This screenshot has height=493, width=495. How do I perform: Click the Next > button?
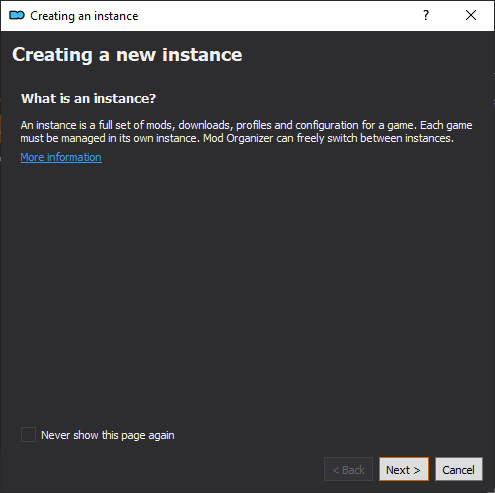pos(404,469)
